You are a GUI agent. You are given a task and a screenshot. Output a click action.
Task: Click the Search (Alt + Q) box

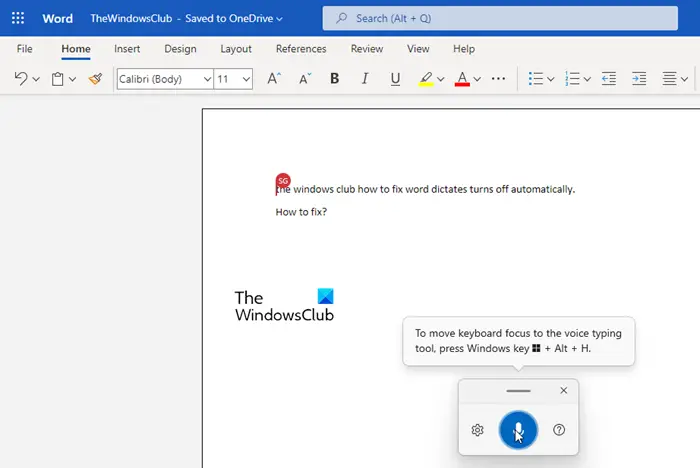pos(500,18)
